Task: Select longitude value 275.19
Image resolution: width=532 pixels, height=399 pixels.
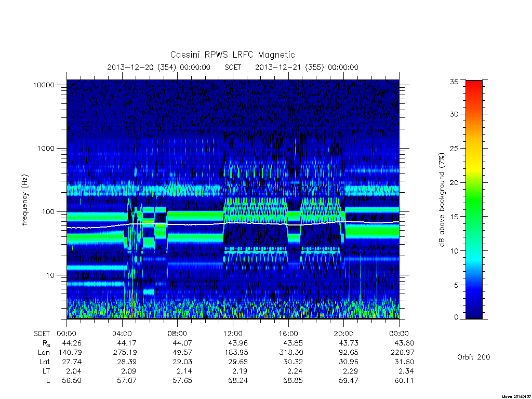Action: click(x=125, y=353)
